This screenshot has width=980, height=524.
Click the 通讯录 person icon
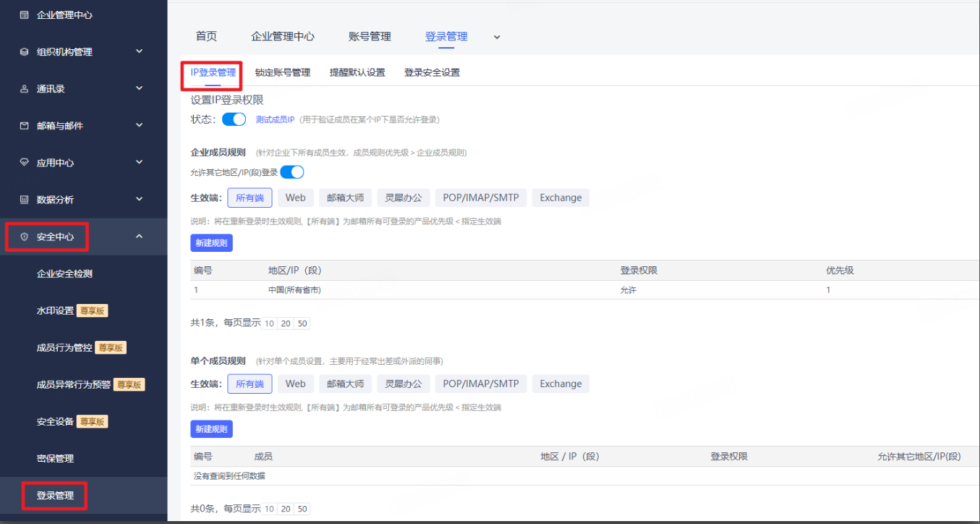pos(24,89)
